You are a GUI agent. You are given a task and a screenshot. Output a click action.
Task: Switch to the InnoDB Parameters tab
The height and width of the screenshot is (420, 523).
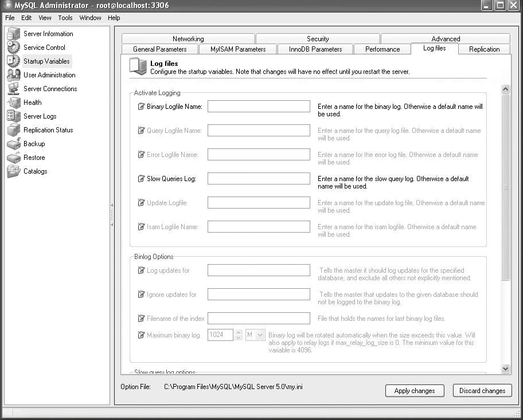(x=315, y=49)
